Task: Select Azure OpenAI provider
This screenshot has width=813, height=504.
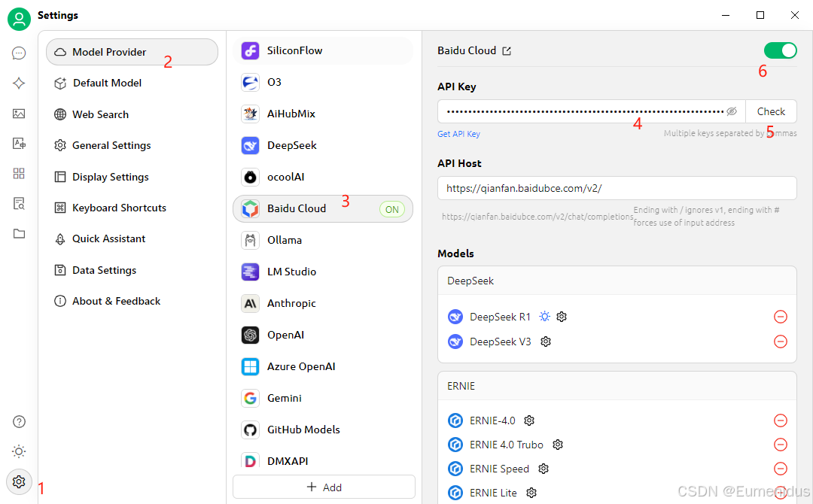Action: 323,366
